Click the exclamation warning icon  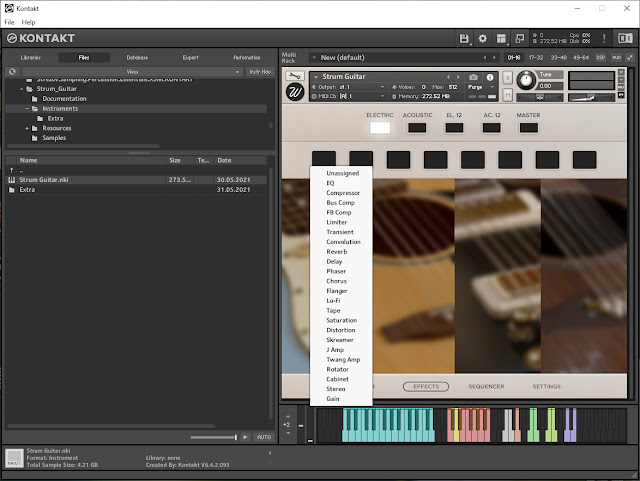click(604, 38)
